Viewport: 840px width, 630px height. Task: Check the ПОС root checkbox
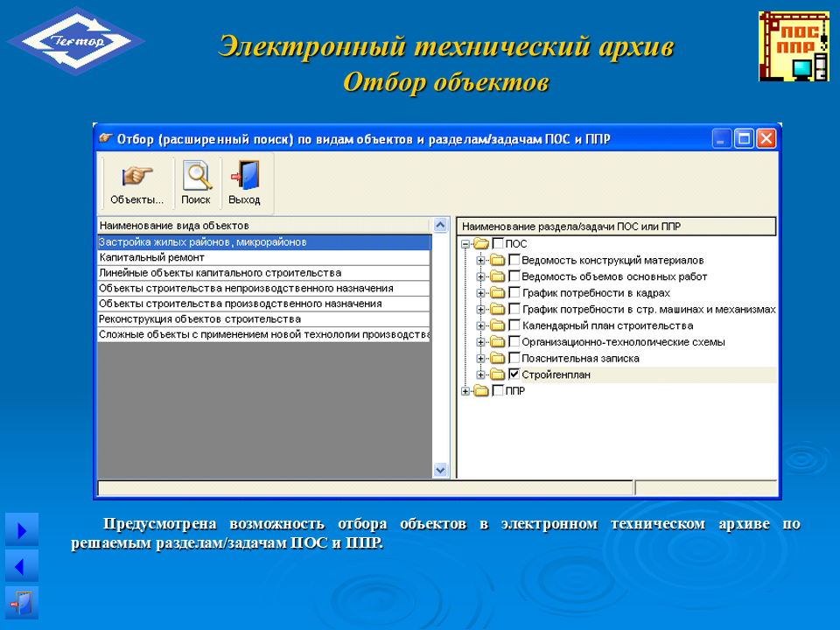(498, 243)
